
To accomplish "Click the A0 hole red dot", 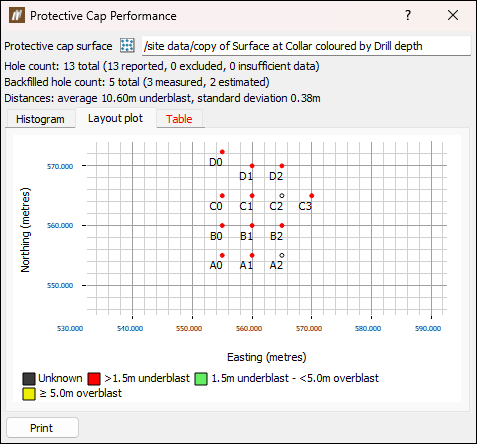I will tap(222, 255).
